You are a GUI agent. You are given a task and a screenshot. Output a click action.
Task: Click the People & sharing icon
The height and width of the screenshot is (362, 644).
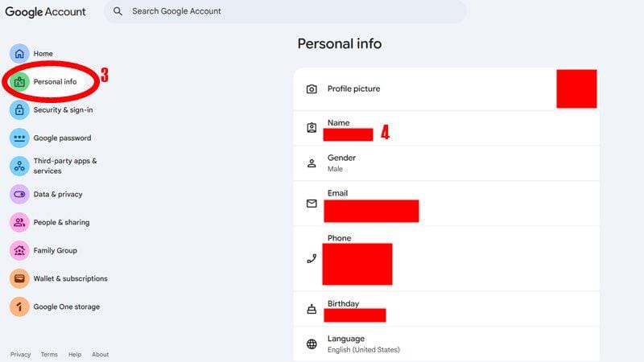pyautogui.click(x=19, y=222)
